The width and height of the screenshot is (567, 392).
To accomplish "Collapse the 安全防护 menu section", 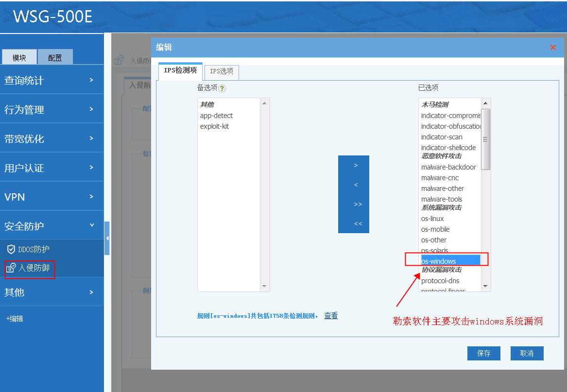I will point(52,226).
